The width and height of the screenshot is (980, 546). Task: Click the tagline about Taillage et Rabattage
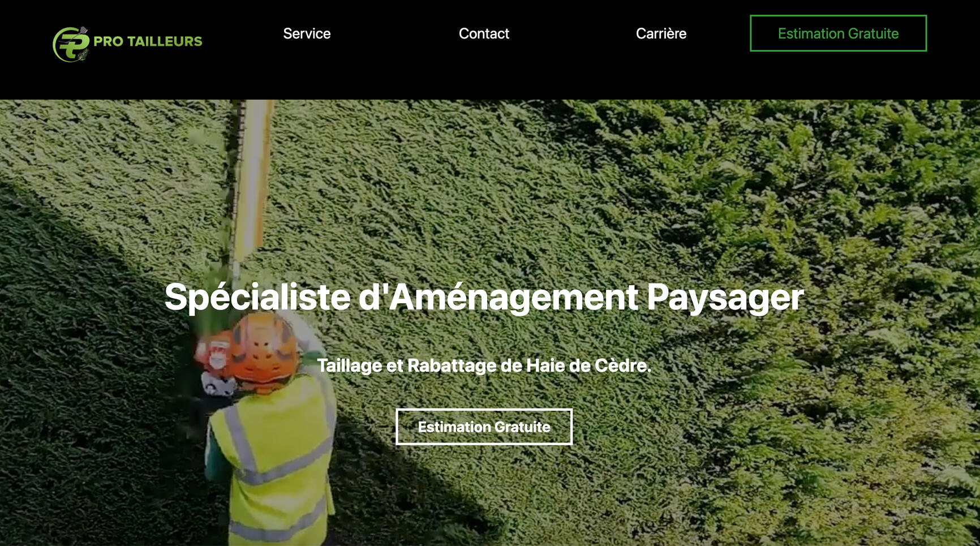[484, 366]
